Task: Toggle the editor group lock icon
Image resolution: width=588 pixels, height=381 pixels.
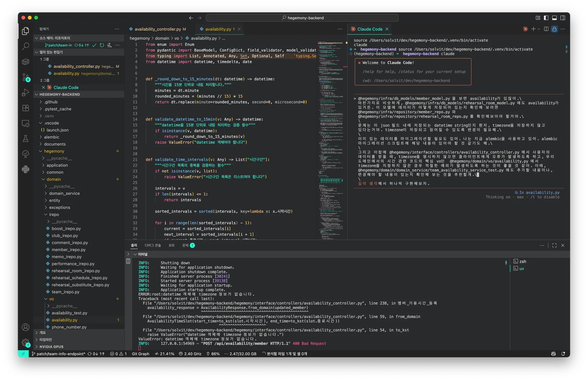Action: [554, 29]
